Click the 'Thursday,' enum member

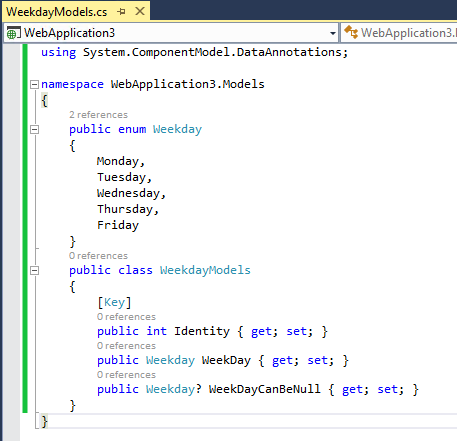[x=128, y=209]
